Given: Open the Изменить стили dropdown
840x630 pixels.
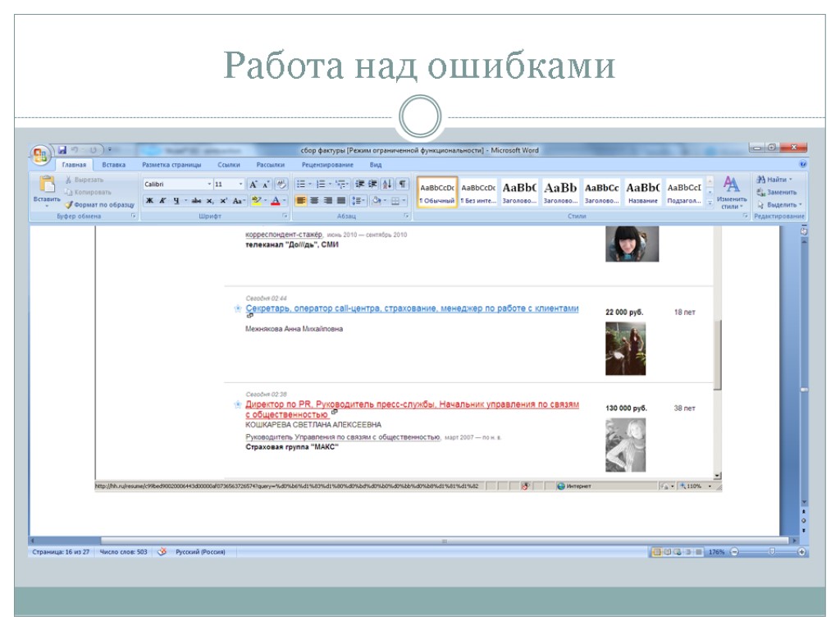Looking at the screenshot, I should [731, 192].
